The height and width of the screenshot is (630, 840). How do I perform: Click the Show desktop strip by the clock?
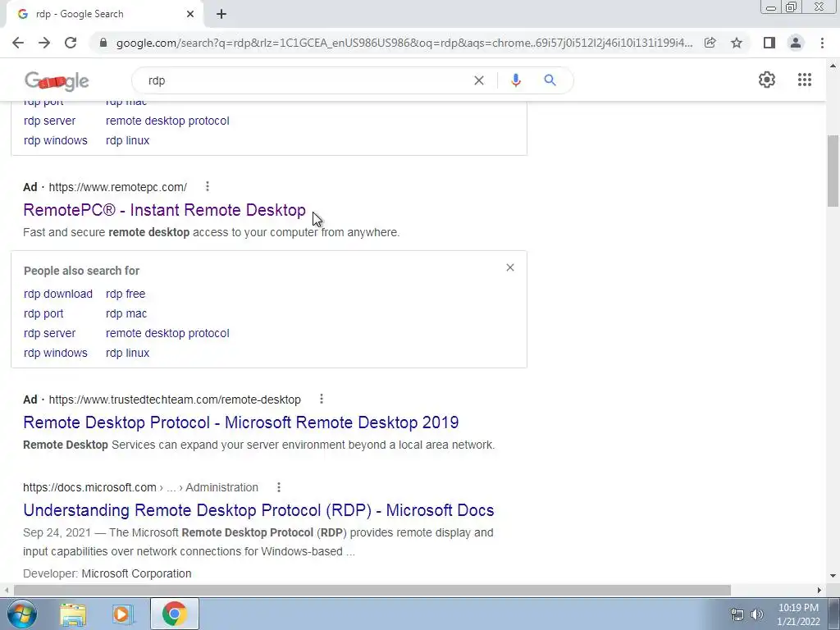[834, 614]
